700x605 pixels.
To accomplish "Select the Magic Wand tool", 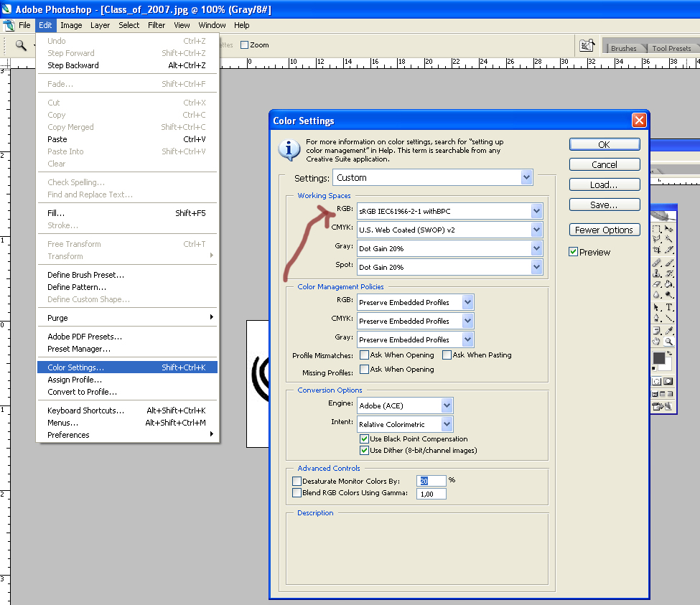I will tap(668, 239).
